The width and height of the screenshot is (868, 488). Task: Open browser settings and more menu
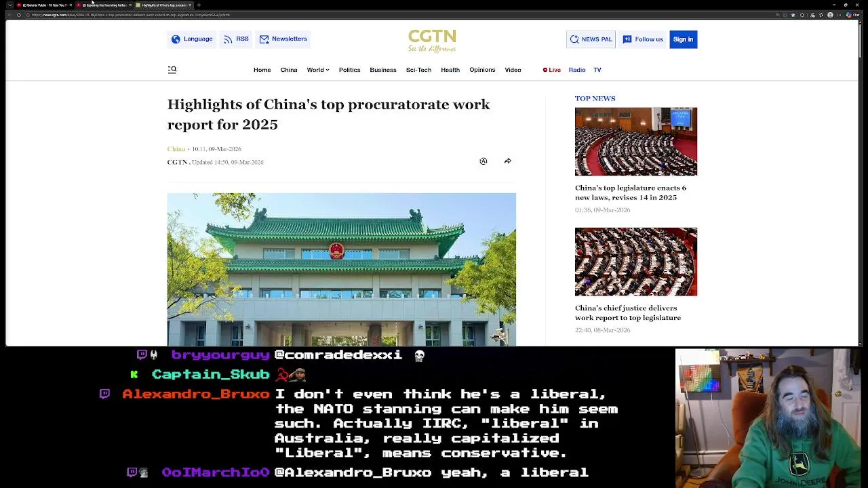tap(839, 15)
